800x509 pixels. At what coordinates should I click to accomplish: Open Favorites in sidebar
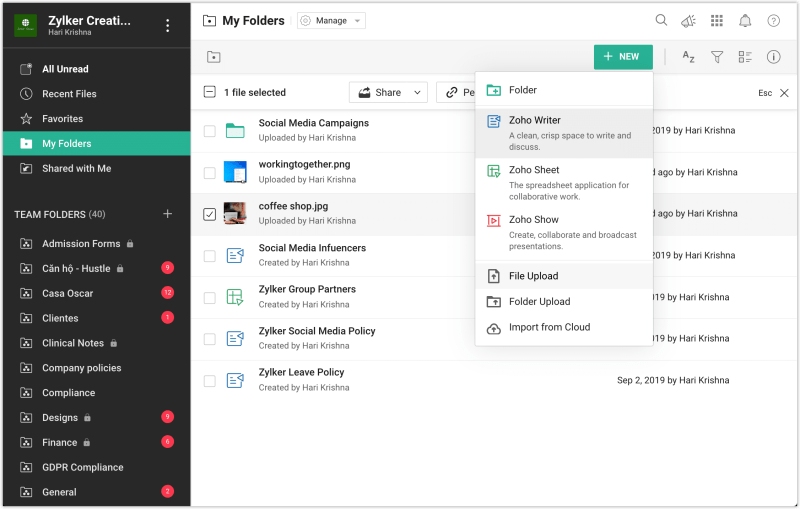96,119
